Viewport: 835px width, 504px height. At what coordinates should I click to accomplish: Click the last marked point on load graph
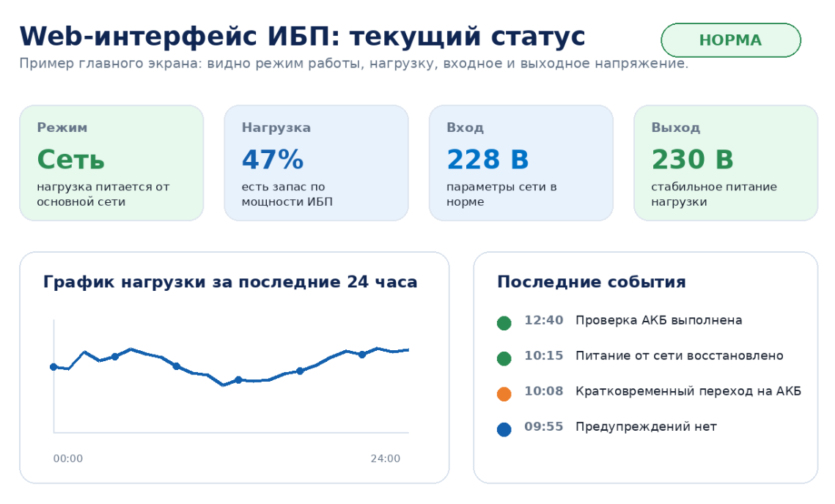tap(362, 355)
